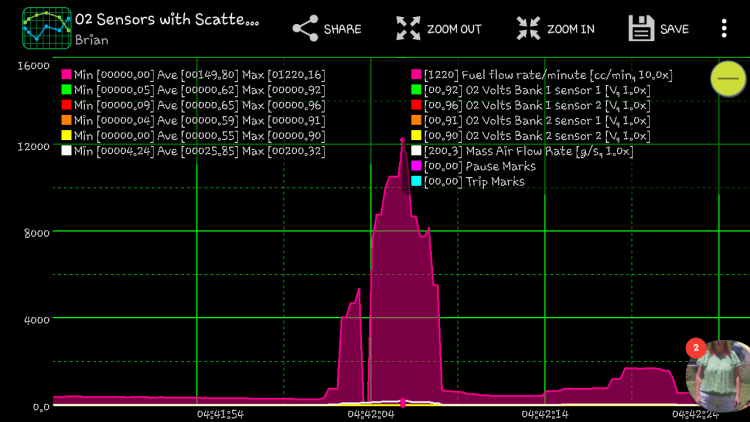
Task: Select the O2 Volts Bank 2 sensor 1 legend entry
Action: 531,121
